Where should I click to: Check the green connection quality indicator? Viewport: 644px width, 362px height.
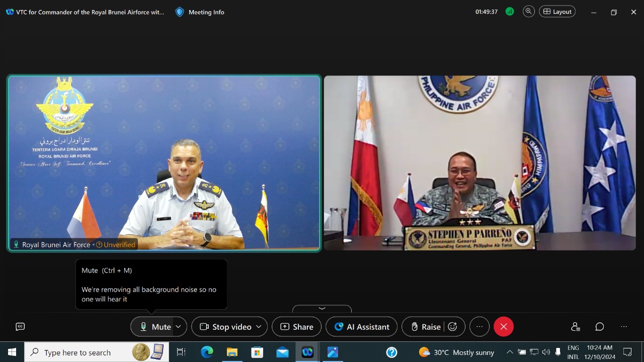click(510, 12)
